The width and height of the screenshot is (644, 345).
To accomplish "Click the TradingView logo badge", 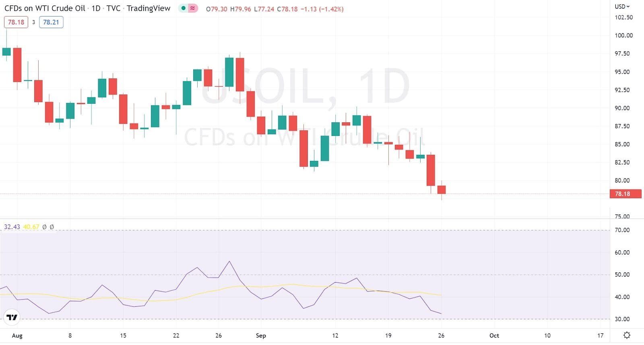I will 12,318.
